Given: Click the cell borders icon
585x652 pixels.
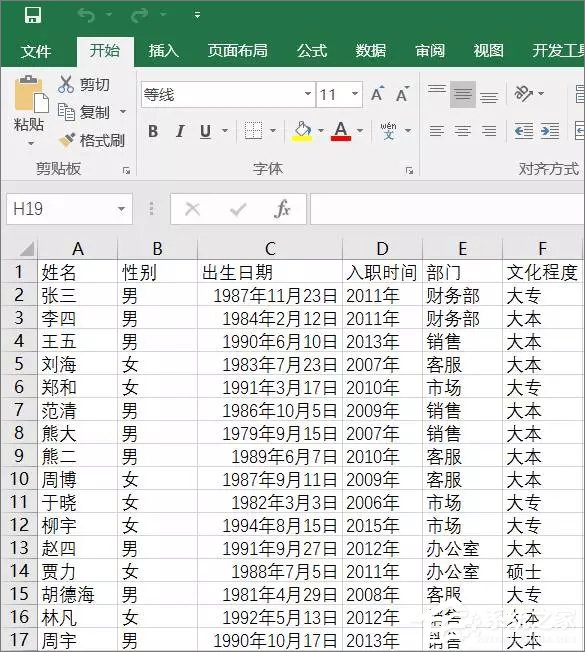Looking at the screenshot, I should click(x=253, y=131).
